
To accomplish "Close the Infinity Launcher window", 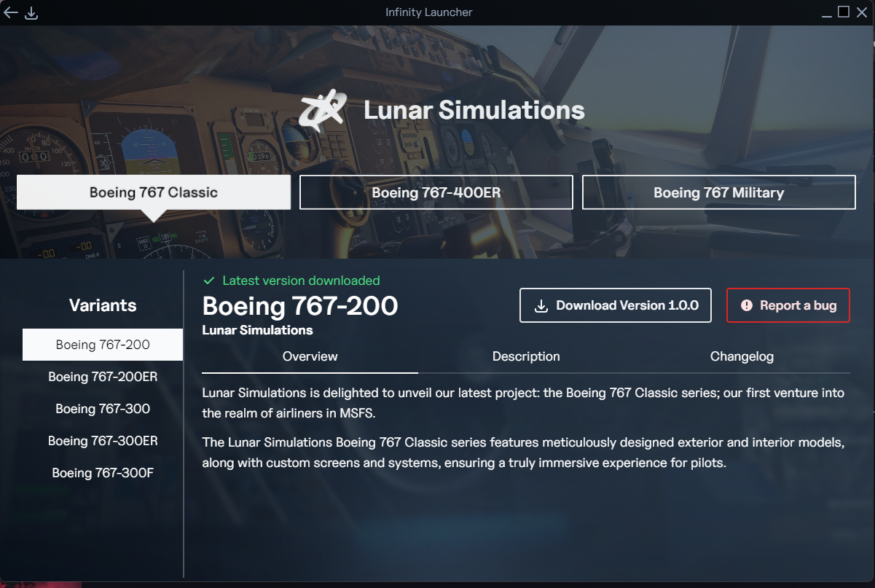I will (x=862, y=12).
